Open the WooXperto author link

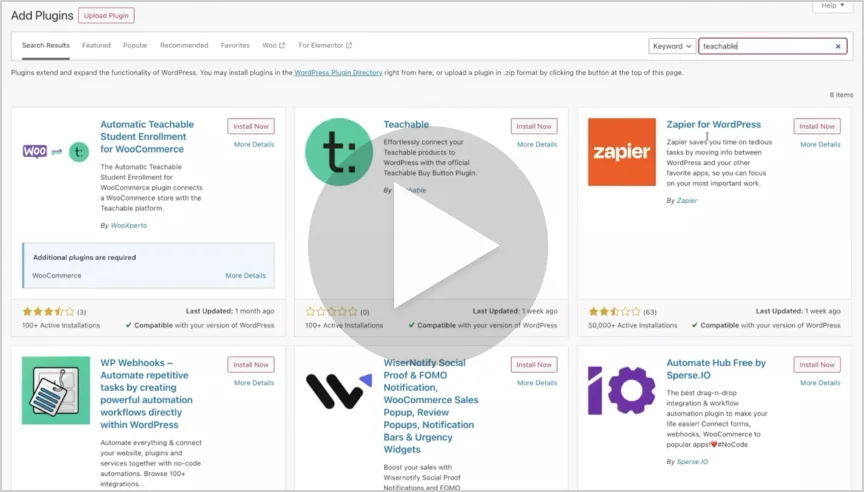[129, 225]
